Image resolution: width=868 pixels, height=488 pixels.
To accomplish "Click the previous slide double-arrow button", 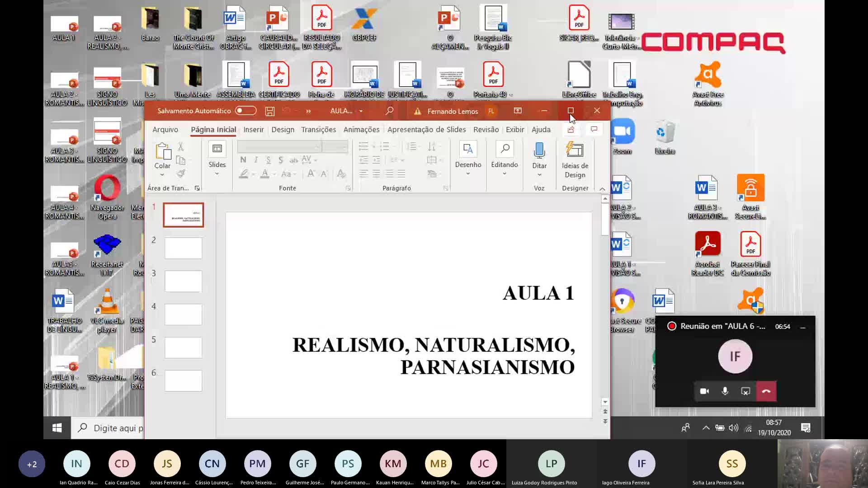I will coord(605,411).
